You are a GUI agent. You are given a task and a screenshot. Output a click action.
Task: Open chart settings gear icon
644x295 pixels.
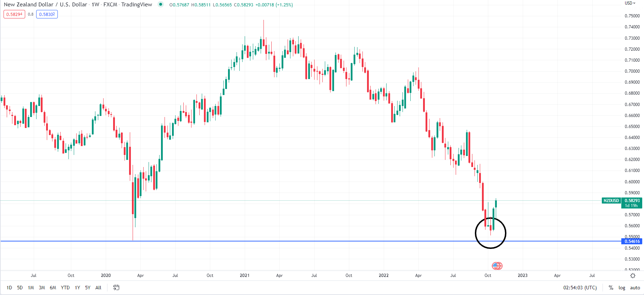coord(633,275)
